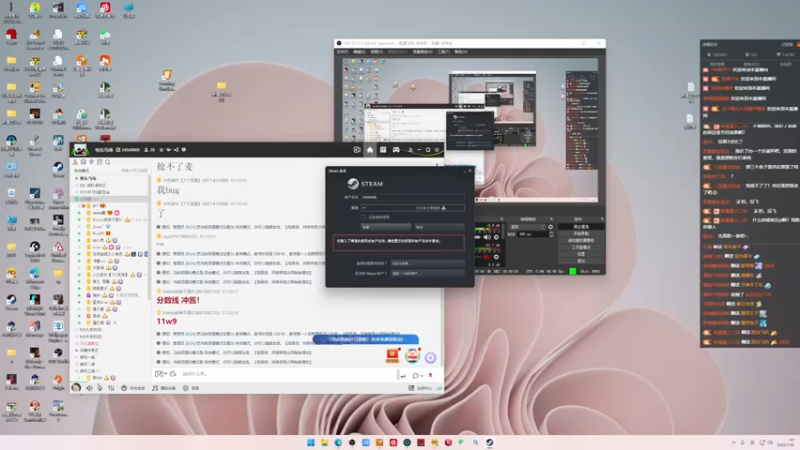This screenshot has height=450, width=800.
Task: Toggle the YY microphone icon in bottom bar
Action: tap(100, 388)
